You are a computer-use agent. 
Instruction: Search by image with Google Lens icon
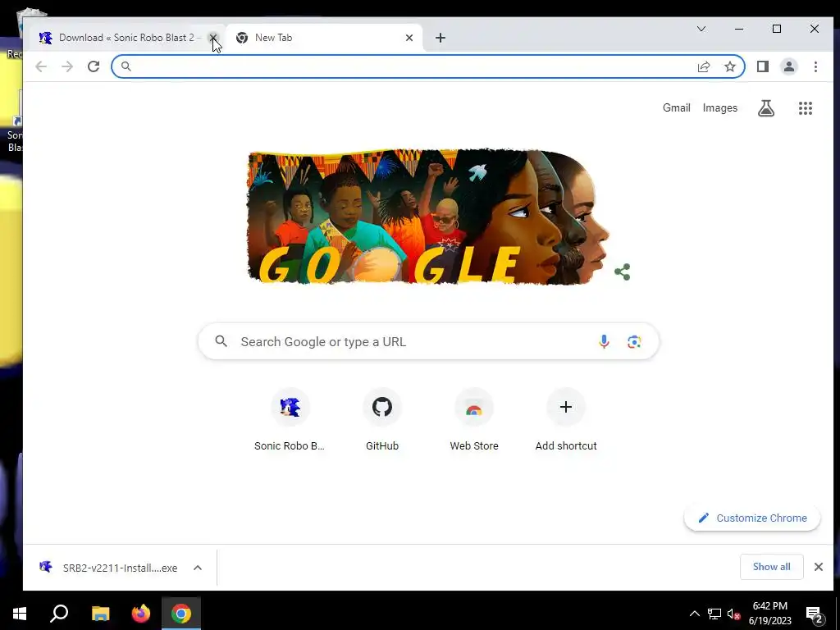coord(634,341)
